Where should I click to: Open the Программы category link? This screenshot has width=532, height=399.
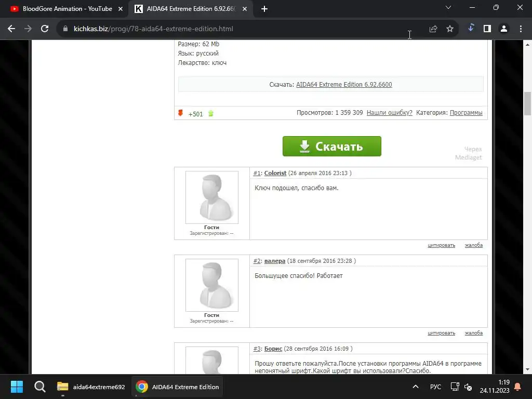466,113
